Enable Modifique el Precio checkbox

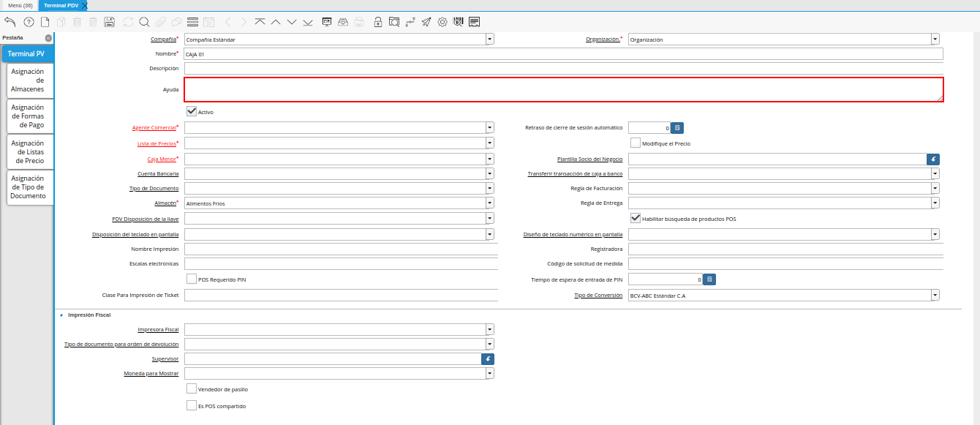(x=636, y=143)
